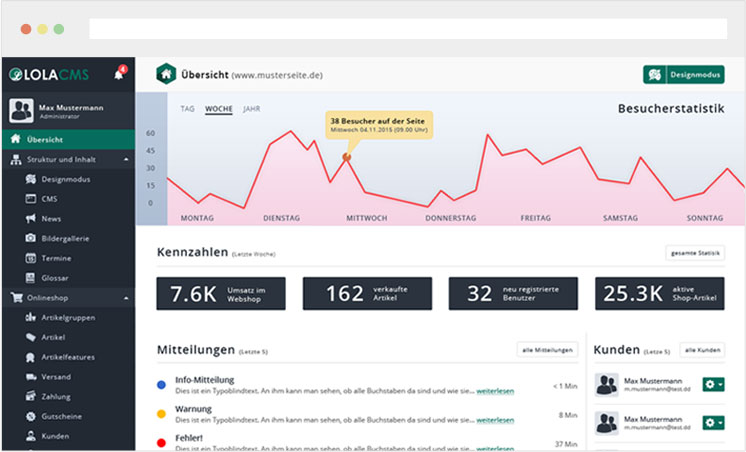Click the Designmodus palette icon in the sidebar

[x=30, y=179]
